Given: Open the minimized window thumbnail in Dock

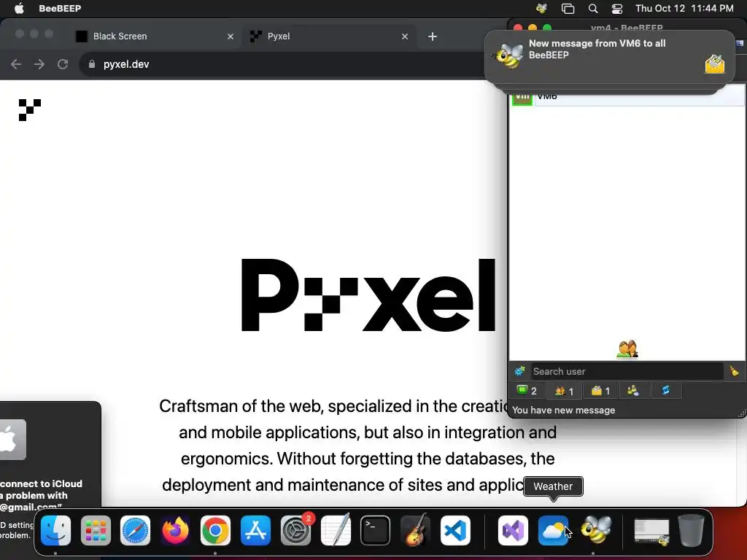Looking at the screenshot, I should (651, 532).
